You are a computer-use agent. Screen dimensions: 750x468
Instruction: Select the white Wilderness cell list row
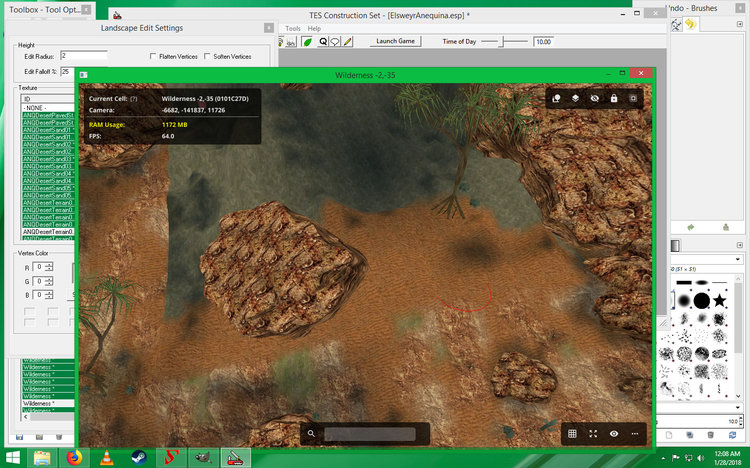(48, 403)
